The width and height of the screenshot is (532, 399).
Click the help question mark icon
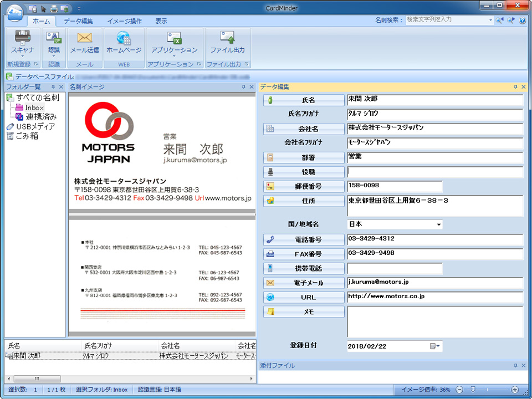click(x=522, y=21)
